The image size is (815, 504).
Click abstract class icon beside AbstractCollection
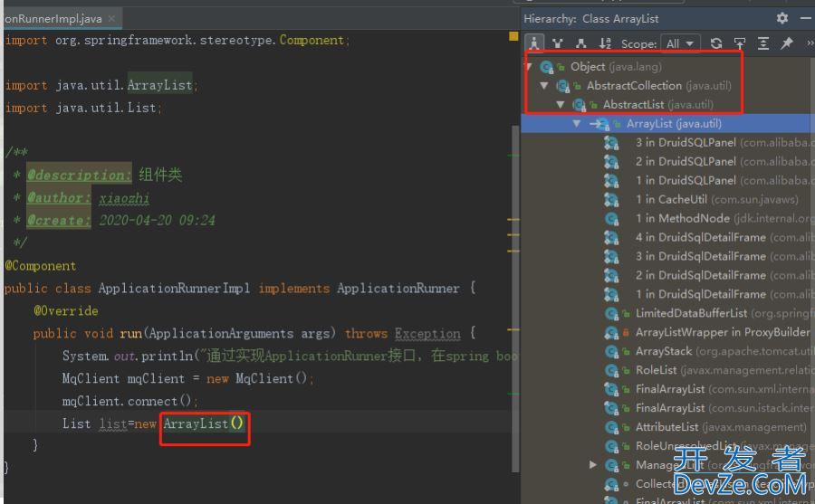point(563,86)
